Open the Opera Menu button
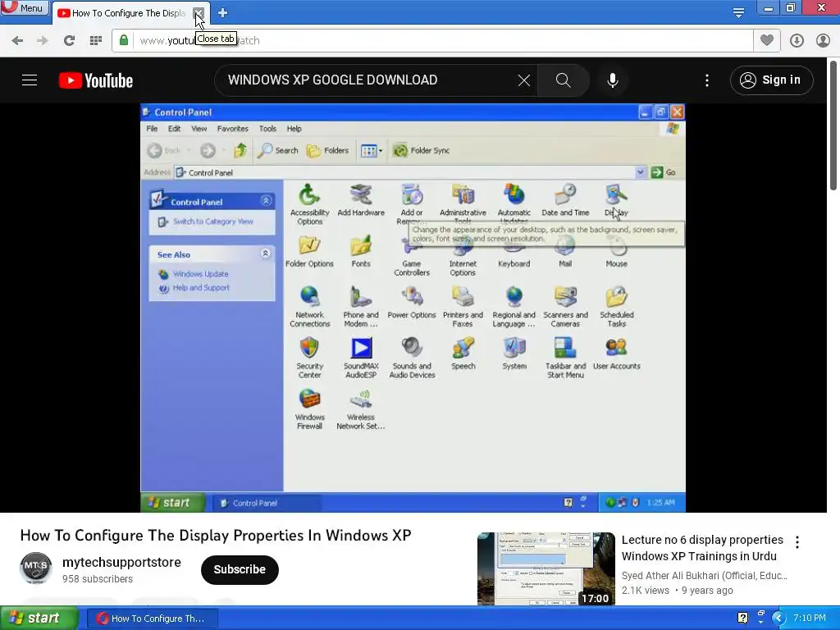 24,8
